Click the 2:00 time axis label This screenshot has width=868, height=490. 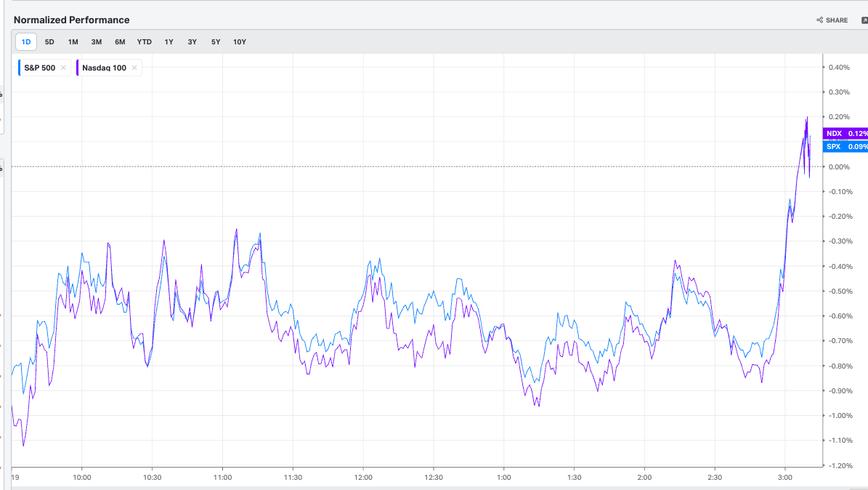pos(644,477)
